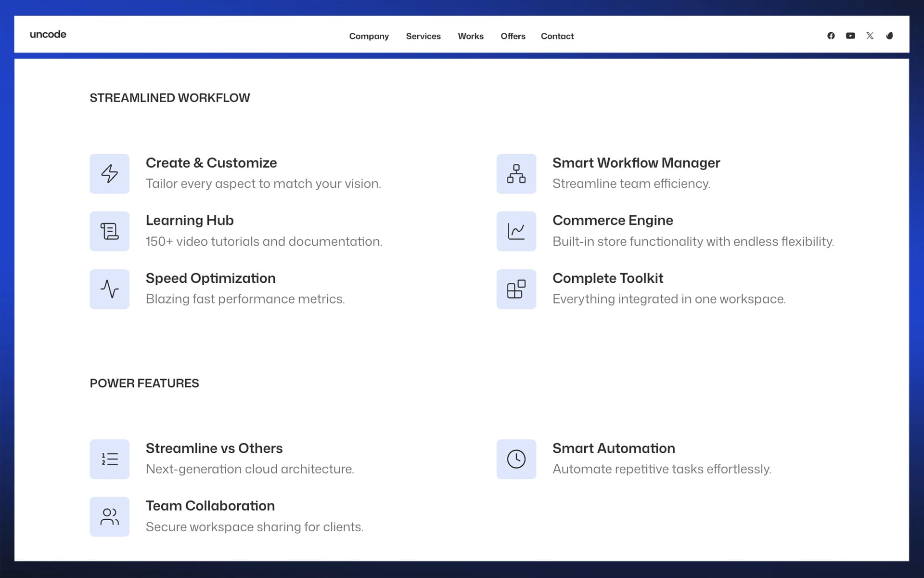Go to the Works navigation item
Screen dimensions: 924x578
[470, 36]
